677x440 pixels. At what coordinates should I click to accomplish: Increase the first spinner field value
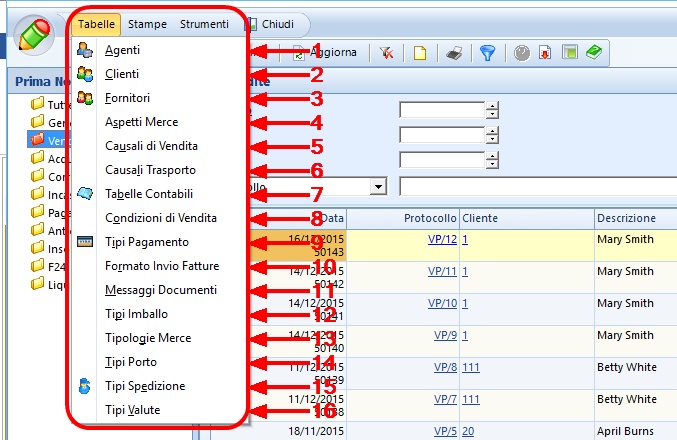492,106
